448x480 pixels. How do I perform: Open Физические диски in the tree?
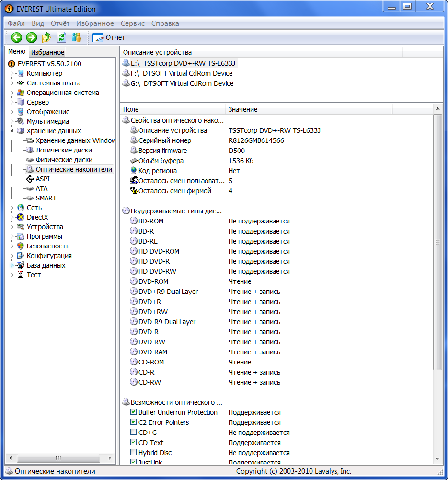64,160
